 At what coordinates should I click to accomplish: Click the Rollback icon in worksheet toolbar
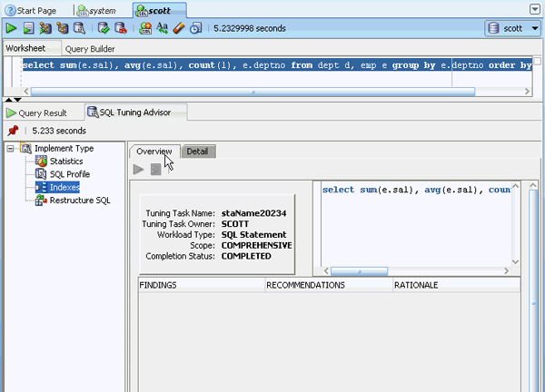[x=120, y=28]
